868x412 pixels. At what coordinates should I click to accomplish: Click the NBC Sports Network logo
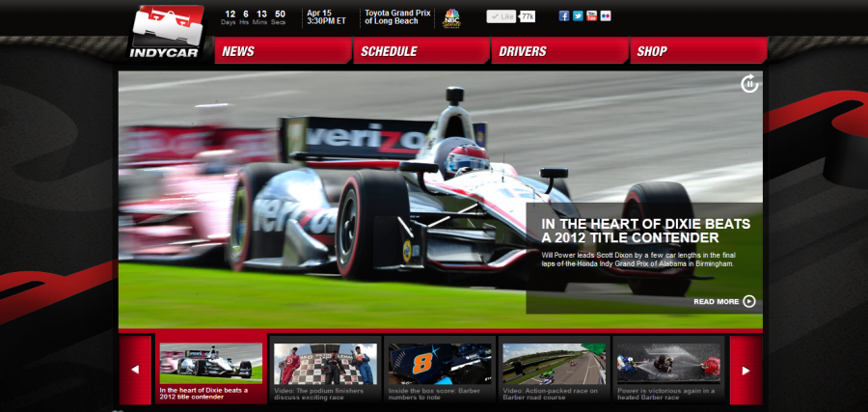click(452, 18)
